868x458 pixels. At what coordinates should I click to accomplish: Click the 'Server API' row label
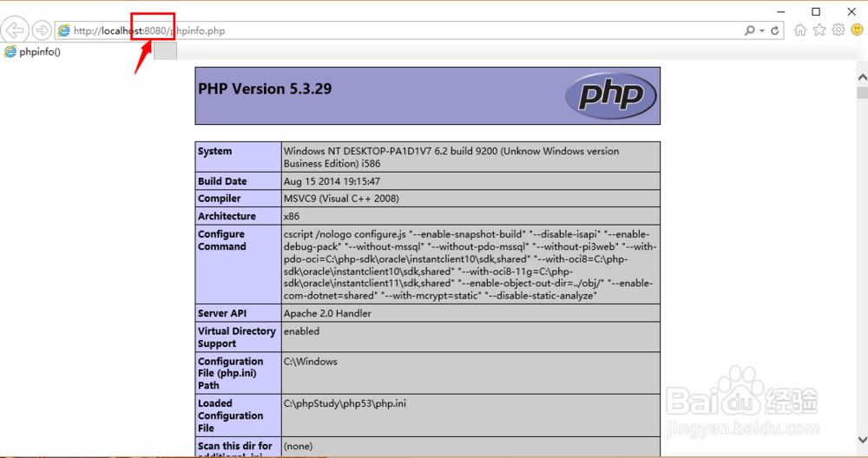(222, 313)
